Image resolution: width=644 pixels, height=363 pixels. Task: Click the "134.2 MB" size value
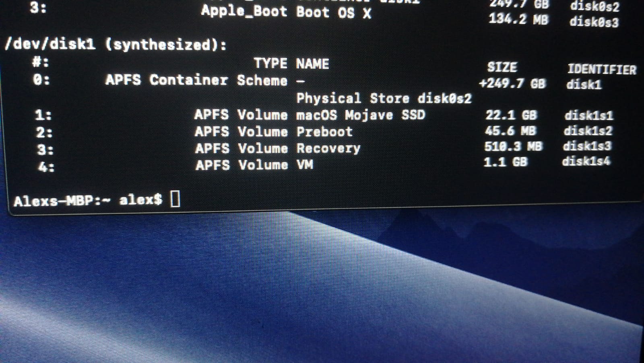point(518,19)
